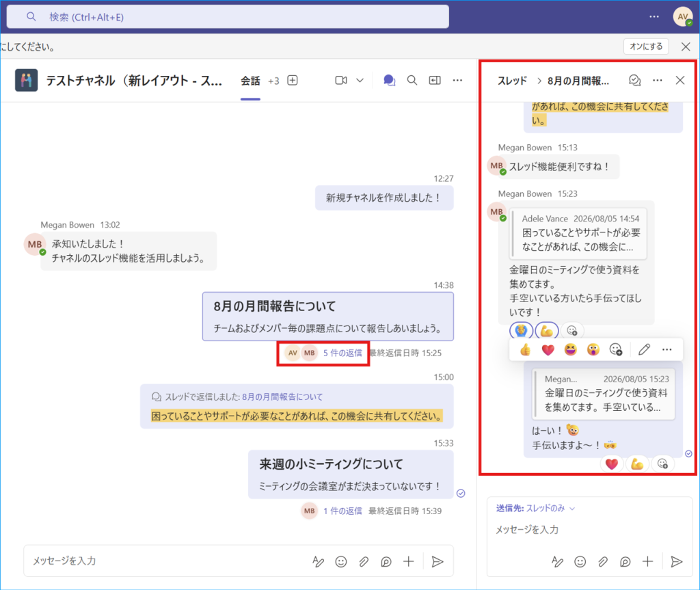Click Megan Bowen avatar at 13:02 message
The image size is (700, 590).
coord(35,244)
